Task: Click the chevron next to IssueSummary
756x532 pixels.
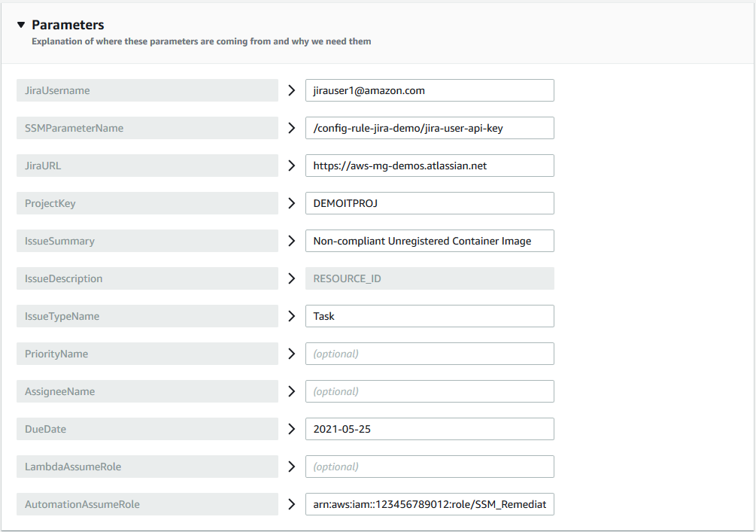Action: pyautogui.click(x=292, y=240)
